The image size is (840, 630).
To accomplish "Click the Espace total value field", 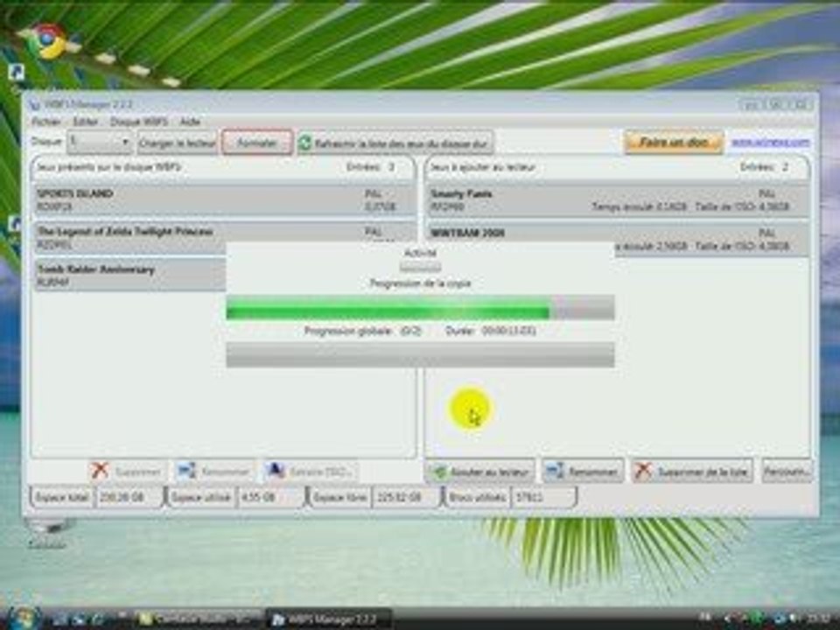I will coord(129,497).
